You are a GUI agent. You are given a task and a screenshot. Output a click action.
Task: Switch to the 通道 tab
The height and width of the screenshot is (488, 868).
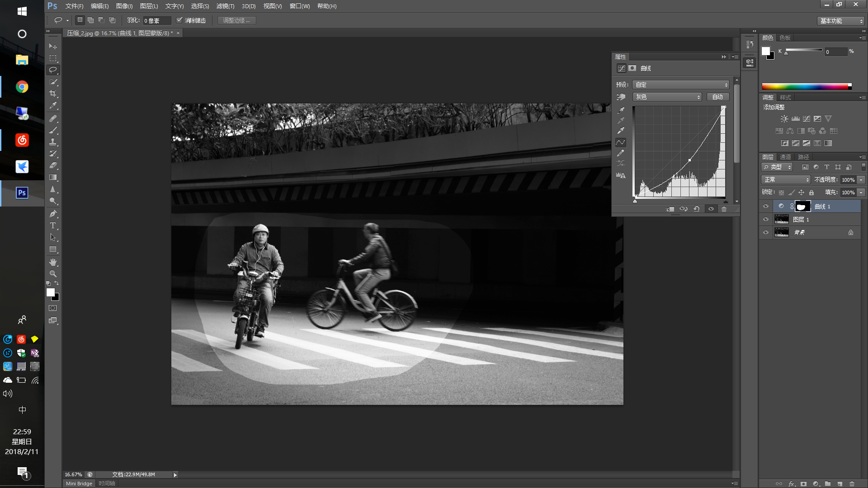click(x=785, y=157)
